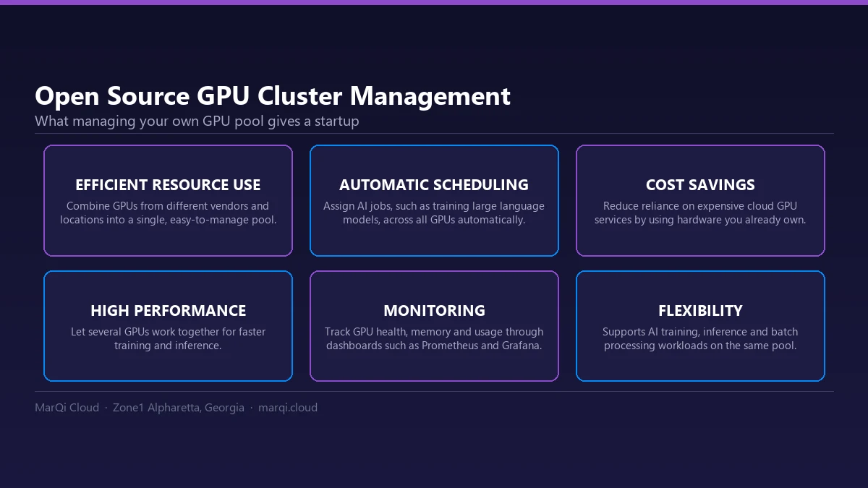
Task: Click line 'models, across all GPUs automatically.'
Action: (x=434, y=220)
